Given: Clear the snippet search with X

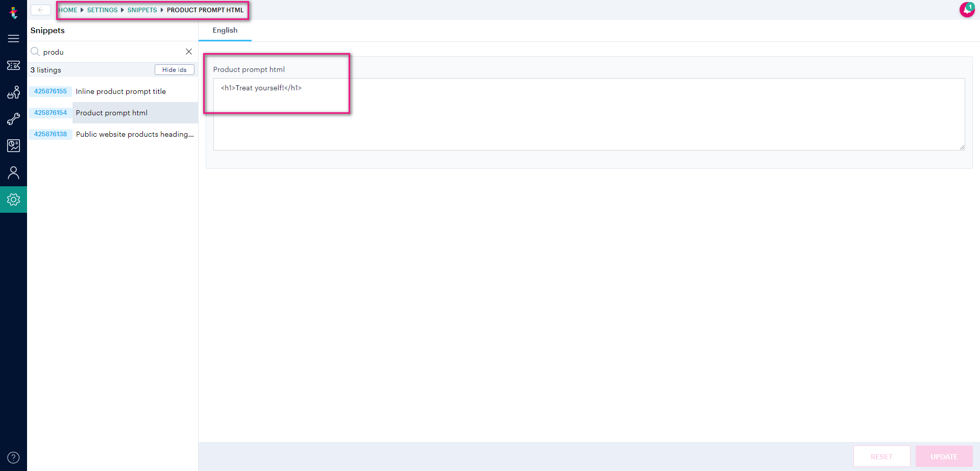Looking at the screenshot, I should pyautogui.click(x=189, y=52).
